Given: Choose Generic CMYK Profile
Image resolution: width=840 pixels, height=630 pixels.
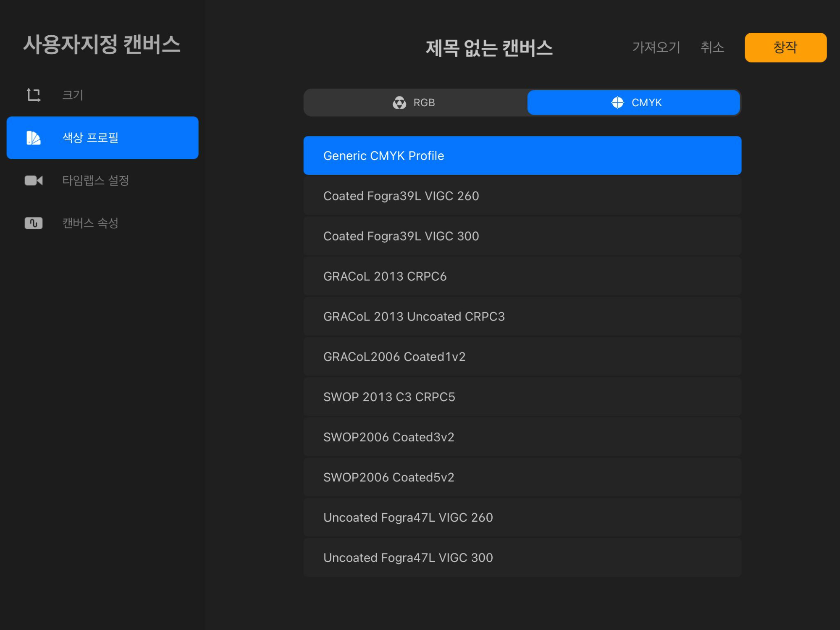Looking at the screenshot, I should (522, 155).
